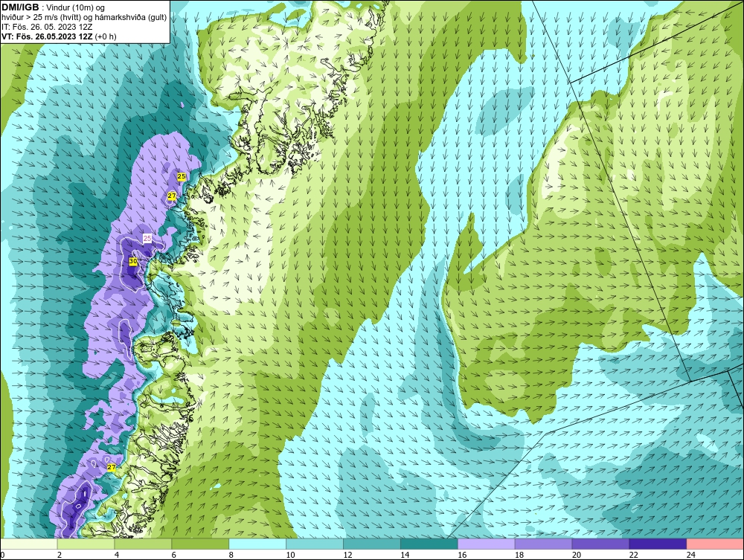
Task: Click the '6' legend scale value
Action: pyautogui.click(x=173, y=555)
